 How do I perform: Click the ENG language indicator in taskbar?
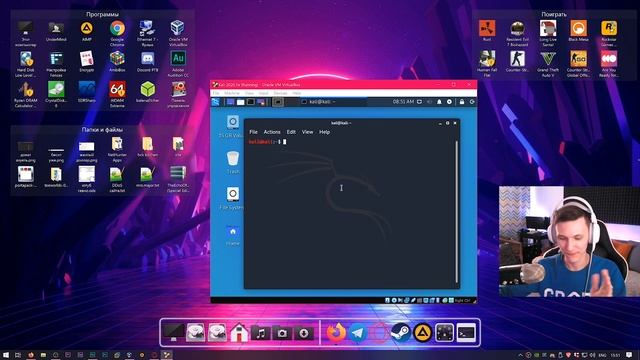(x=602, y=355)
